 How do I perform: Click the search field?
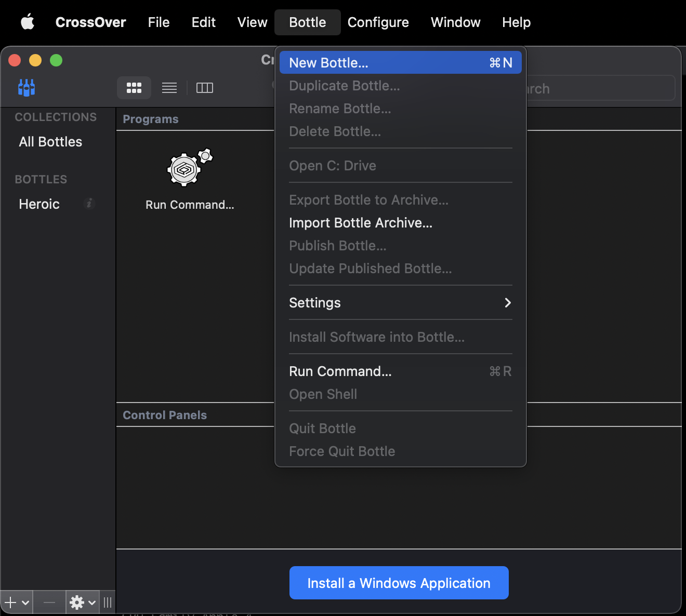click(601, 88)
